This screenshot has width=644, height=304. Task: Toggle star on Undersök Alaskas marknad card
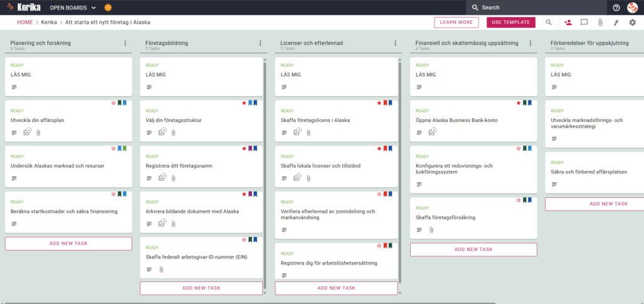click(x=114, y=148)
